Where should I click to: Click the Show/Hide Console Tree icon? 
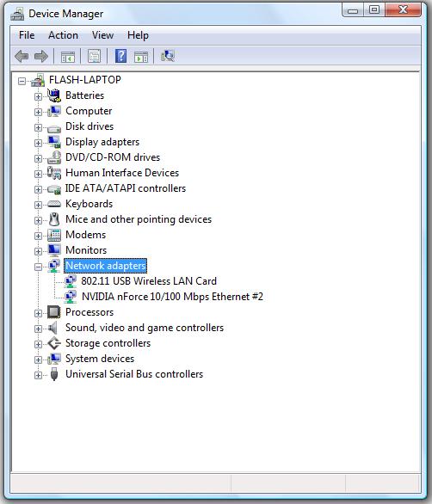click(68, 57)
